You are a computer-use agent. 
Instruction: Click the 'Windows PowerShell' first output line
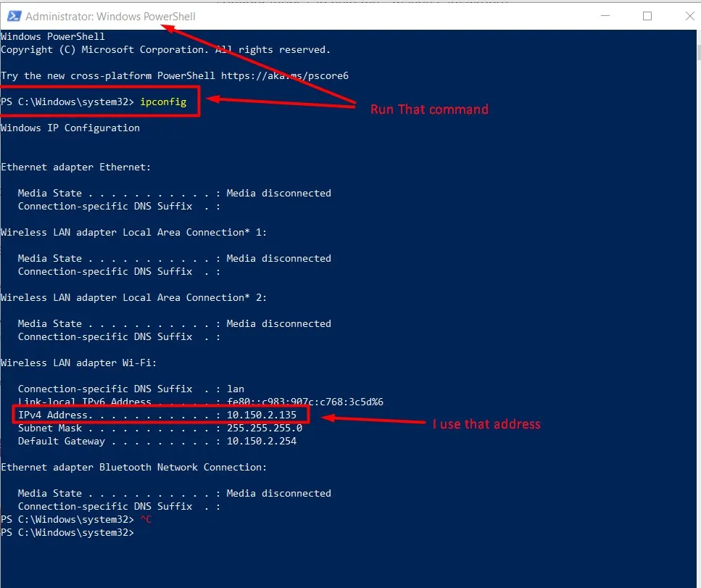[53, 37]
